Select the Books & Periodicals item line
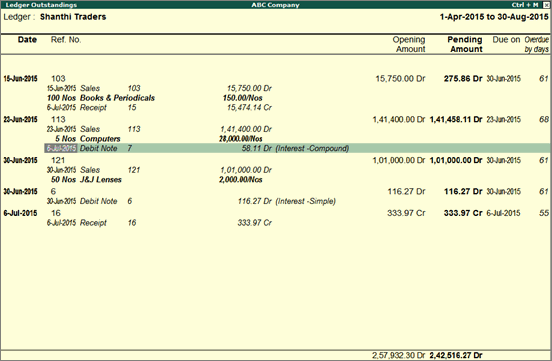Image resolution: width=552 pixels, height=361 pixels. pyautogui.click(x=155, y=98)
